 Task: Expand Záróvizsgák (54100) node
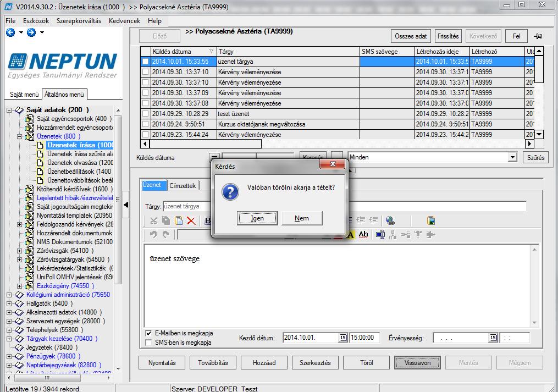(x=20, y=251)
